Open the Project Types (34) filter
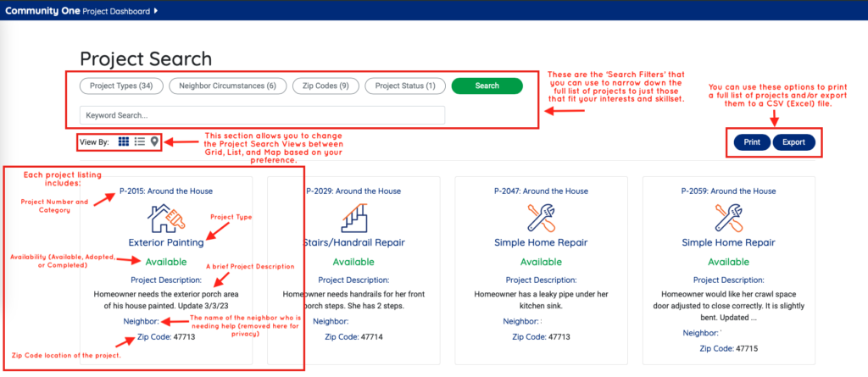 (x=120, y=86)
